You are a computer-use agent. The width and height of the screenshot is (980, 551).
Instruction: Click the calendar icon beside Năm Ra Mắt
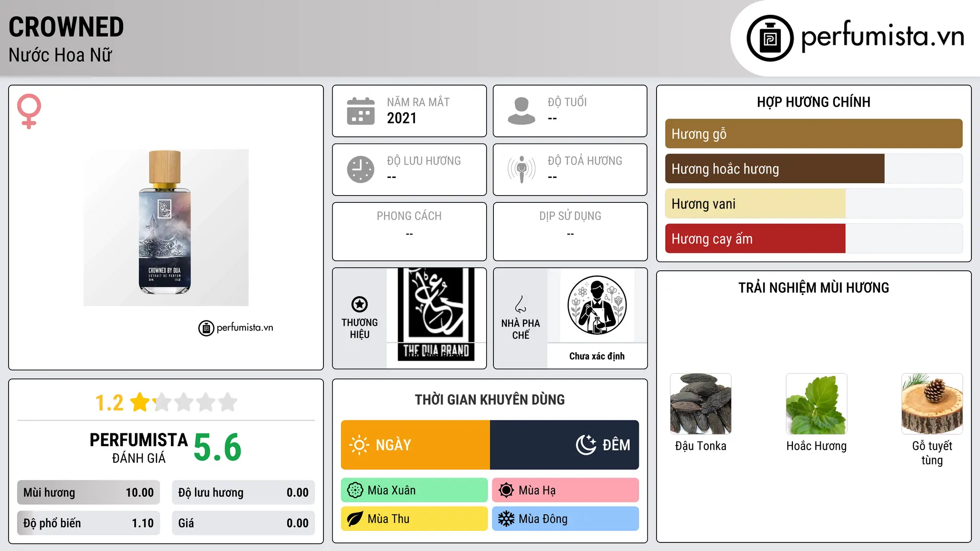pyautogui.click(x=361, y=111)
